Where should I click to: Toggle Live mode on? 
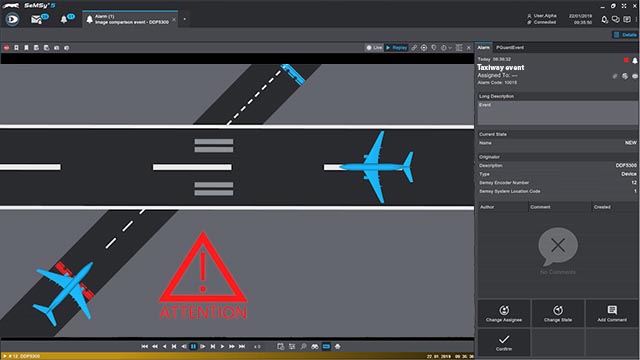coord(374,48)
